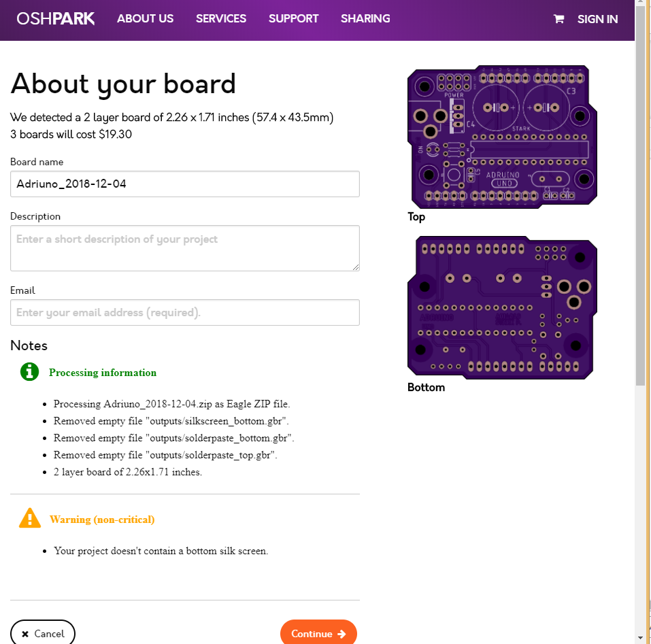Screen dimensions: 651x644
Task: Click the green Processing information icon
Action: coord(29,372)
